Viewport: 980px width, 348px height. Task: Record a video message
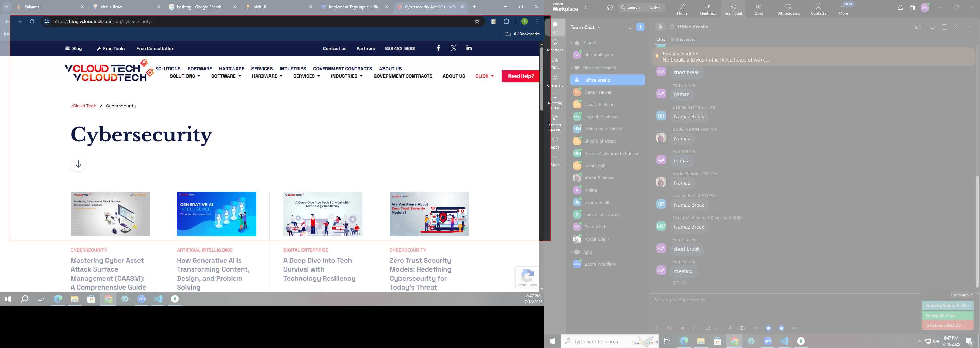[x=742, y=328]
